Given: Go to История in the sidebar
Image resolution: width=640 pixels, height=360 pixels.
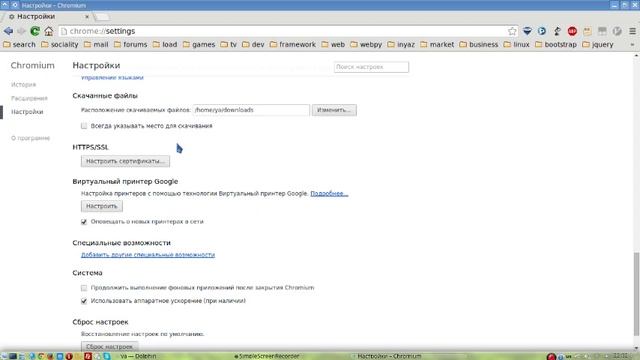Looking at the screenshot, I should pyautogui.click(x=24, y=84).
